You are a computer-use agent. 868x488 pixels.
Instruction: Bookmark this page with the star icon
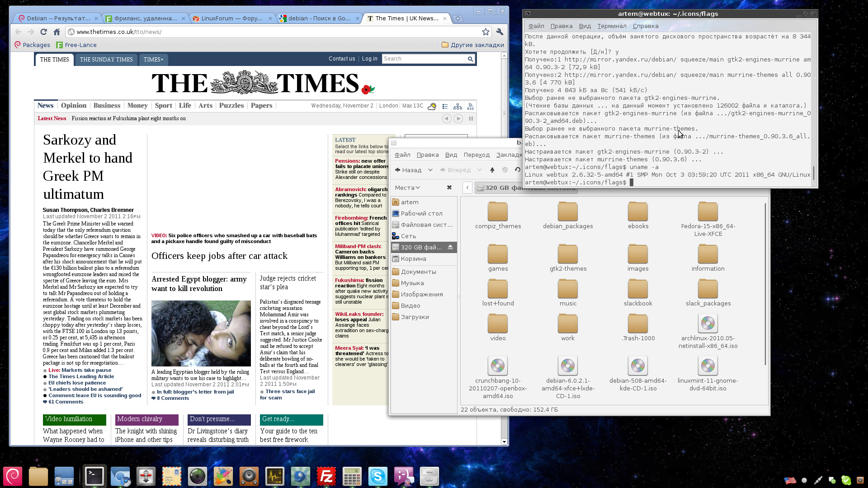pyautogui.click(x=486, y=32)
